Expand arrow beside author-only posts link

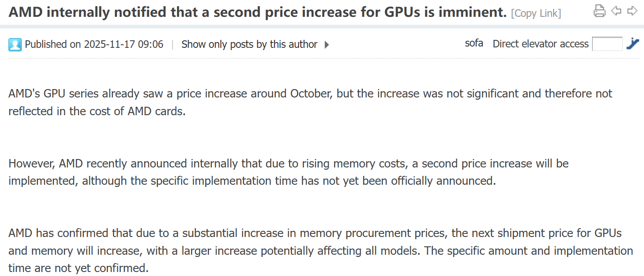(327, 44)
